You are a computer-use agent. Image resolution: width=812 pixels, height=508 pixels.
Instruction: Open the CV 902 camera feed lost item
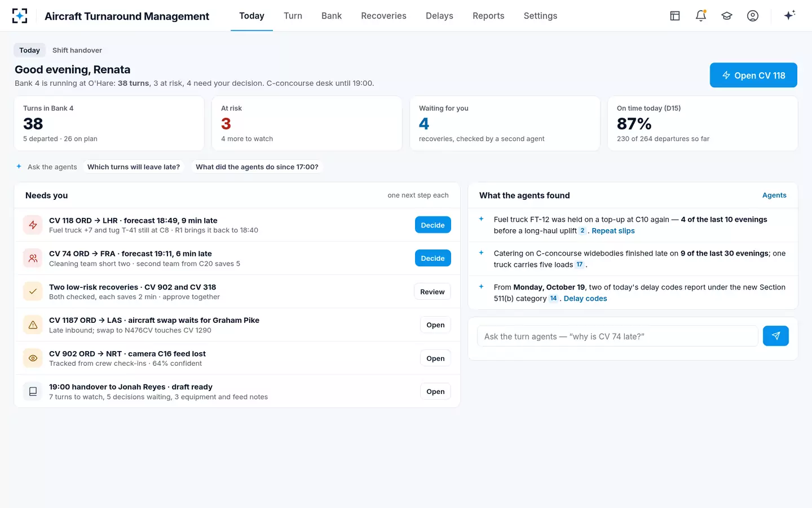point(435,358)
